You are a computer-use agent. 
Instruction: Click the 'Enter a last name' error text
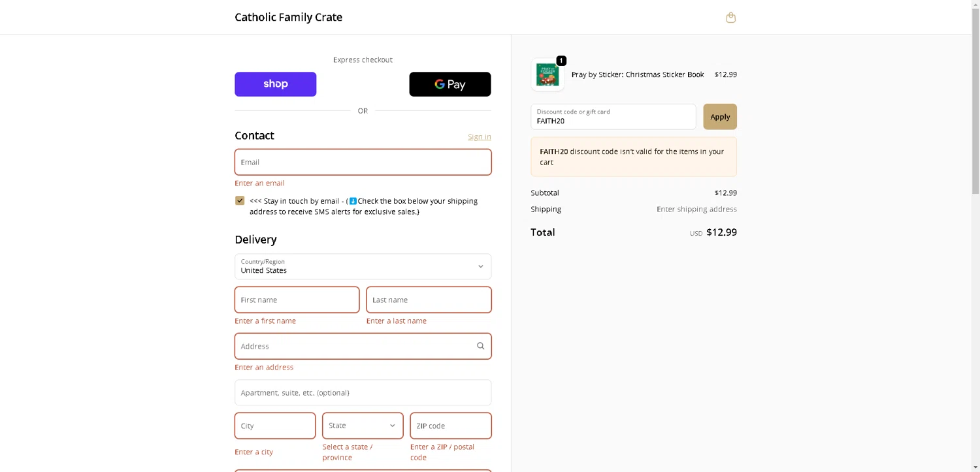pyautogui.click(x=397, y=321)
